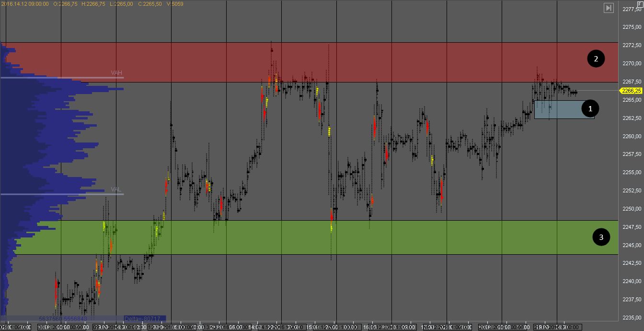Image resolution: width=644 pixels, height=331 pixels.
Task: Click the small F icon in corner
Action: (640, 3)
